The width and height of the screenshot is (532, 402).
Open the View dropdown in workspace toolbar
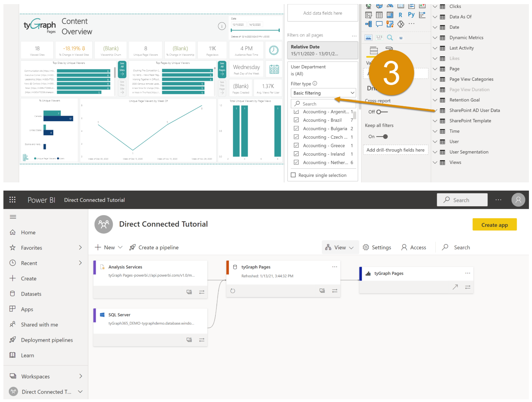(340, 247)
